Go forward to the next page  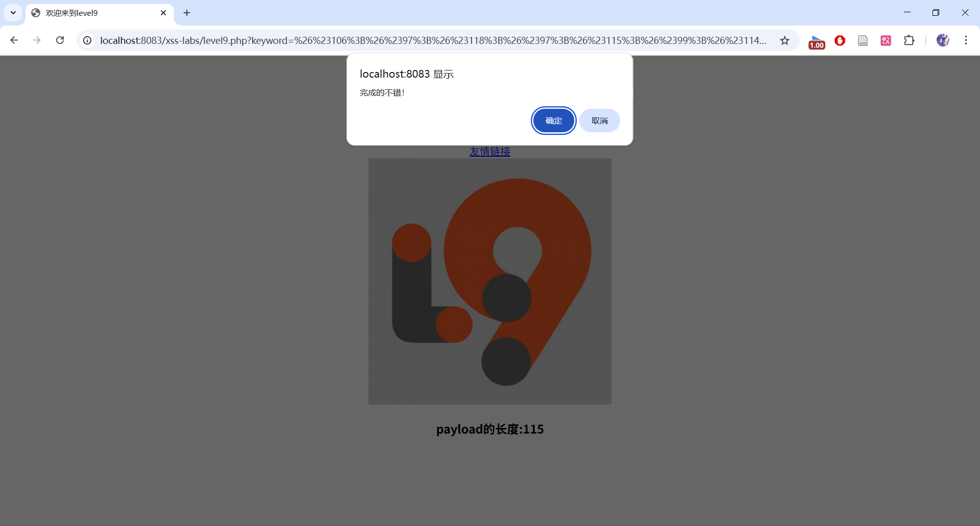tap(37, 40)
